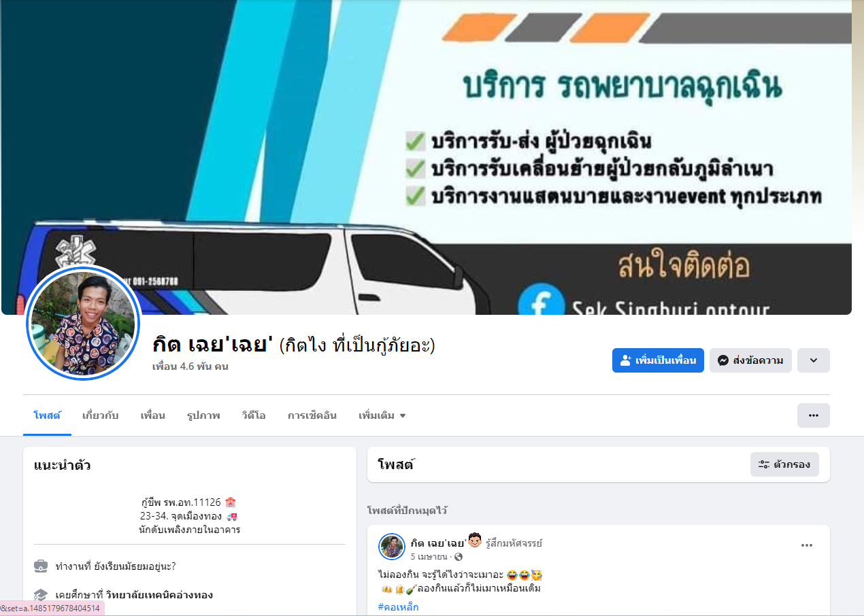Viewport: 864px width, 616px height.
Task: Open the วิทยาลัยเทคนิคอ่างทอง school link
Action: click(159, 595)
